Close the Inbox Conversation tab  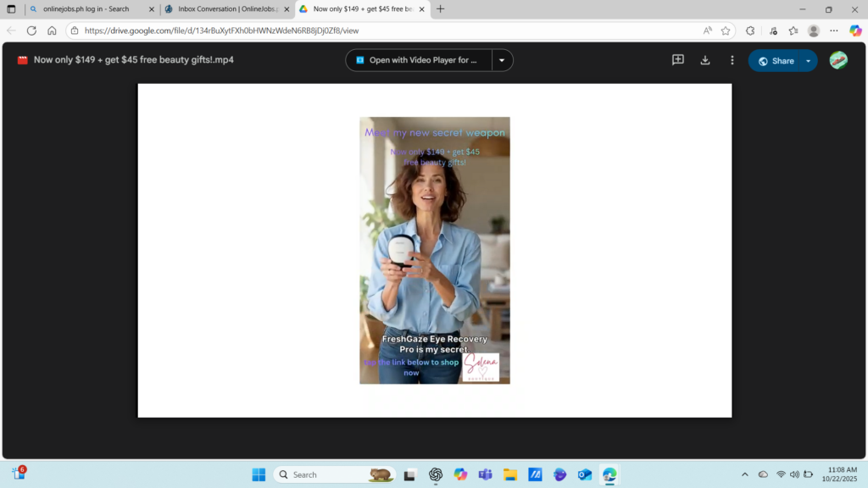tap(287, 9)
